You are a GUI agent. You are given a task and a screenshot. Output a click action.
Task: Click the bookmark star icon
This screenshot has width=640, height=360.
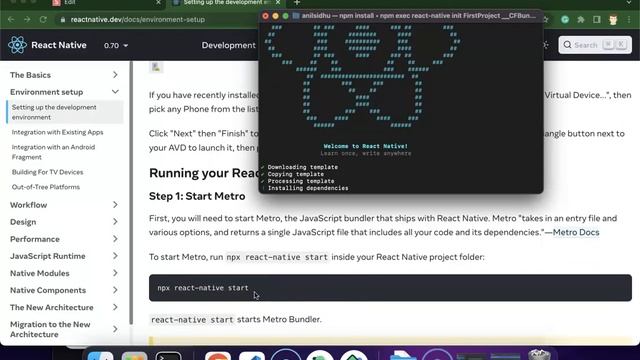(546, 19)
